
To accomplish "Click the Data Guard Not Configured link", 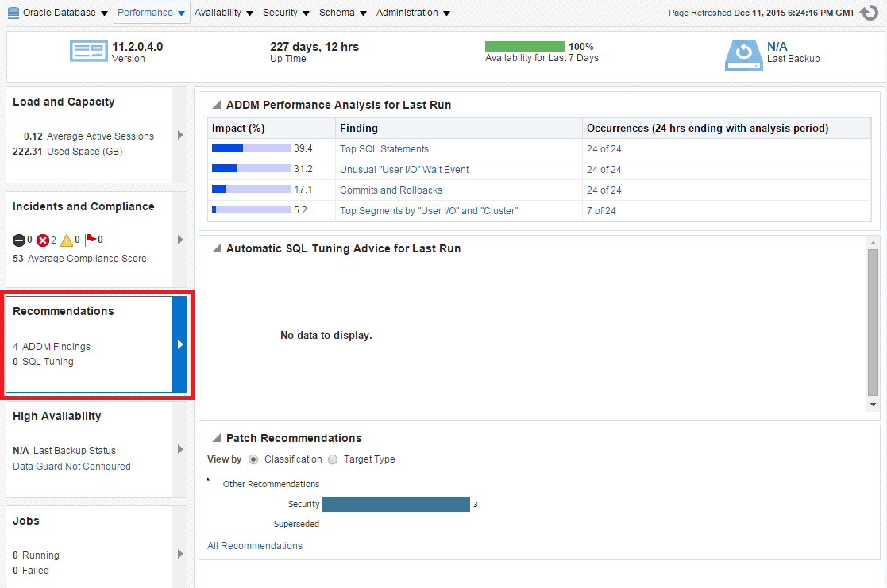I will click(71, 467).
